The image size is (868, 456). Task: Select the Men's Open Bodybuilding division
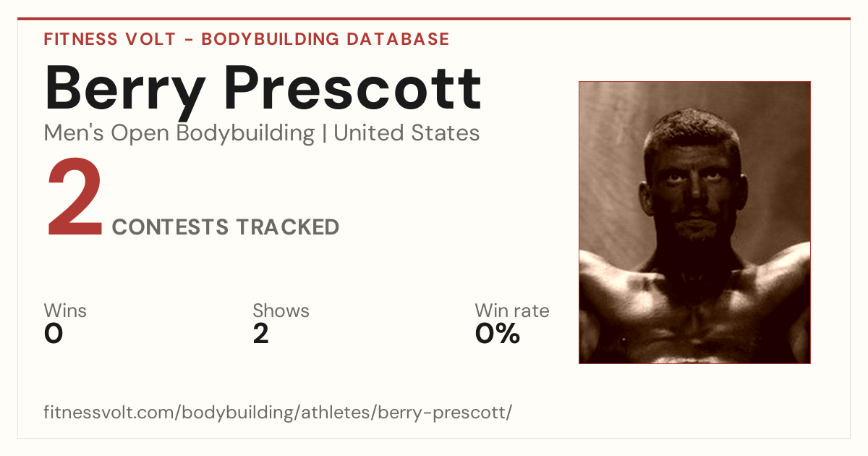[x=179, y=133]
